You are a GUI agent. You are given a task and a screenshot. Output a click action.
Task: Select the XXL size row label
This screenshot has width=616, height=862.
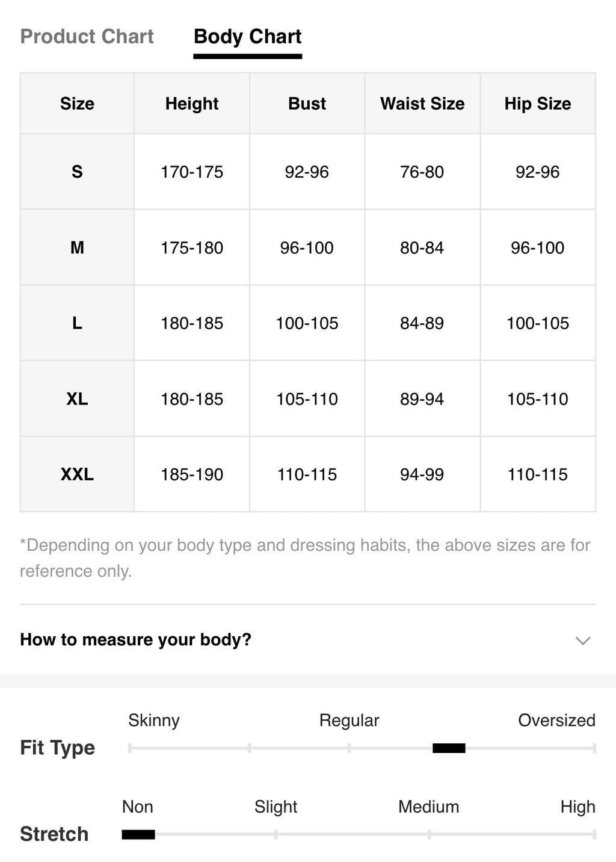[x=77, y=474]
